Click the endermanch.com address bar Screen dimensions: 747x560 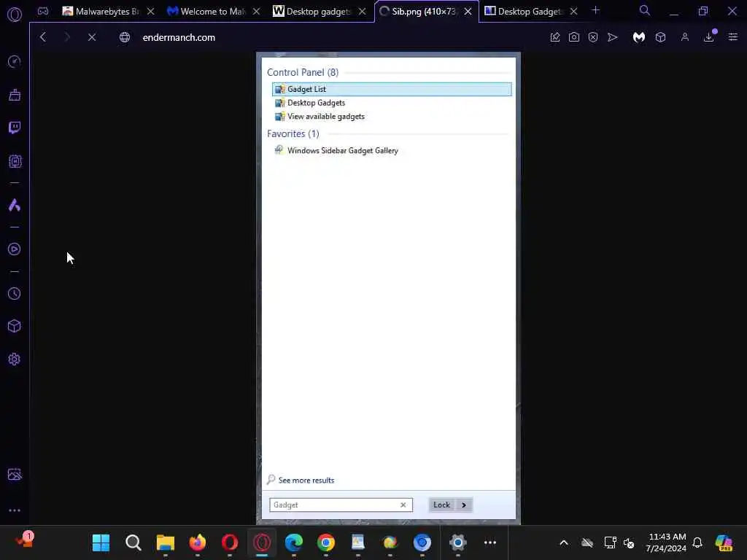[x=179, y=37]
